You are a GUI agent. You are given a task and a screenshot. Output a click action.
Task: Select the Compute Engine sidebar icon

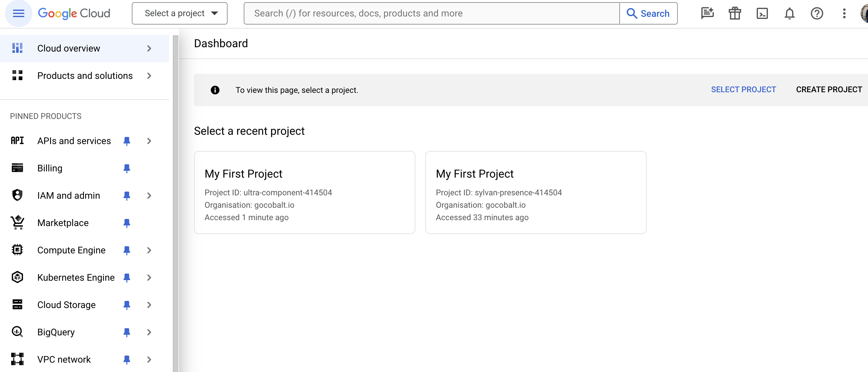17,250
